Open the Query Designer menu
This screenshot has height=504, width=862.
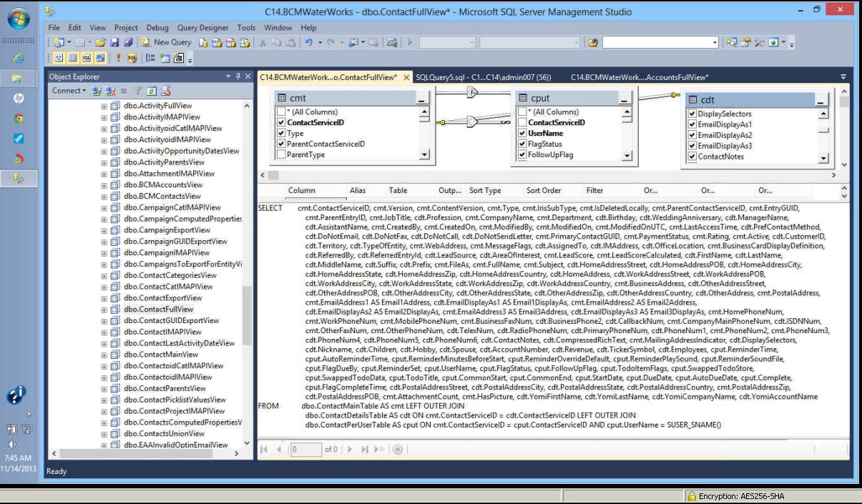coord(202,28)
